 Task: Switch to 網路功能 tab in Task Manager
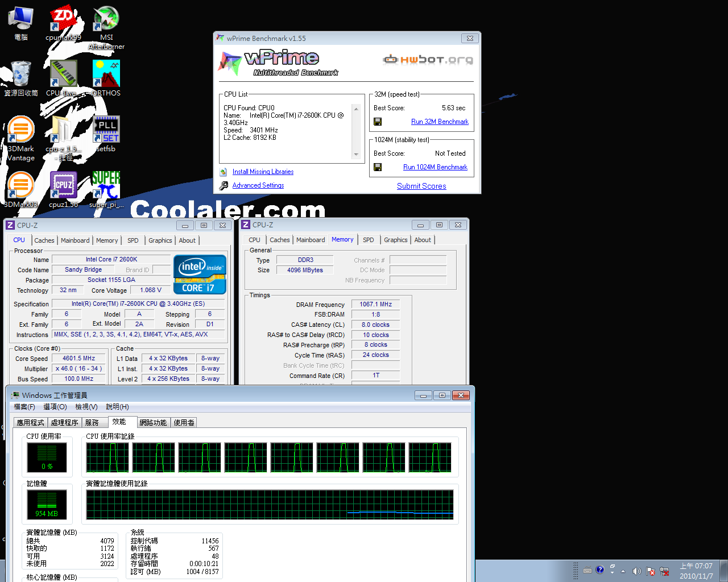153,422
